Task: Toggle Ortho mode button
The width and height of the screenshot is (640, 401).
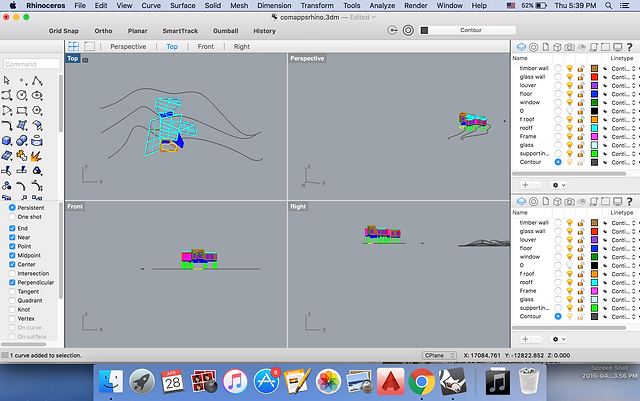Action: click(103, 31)
